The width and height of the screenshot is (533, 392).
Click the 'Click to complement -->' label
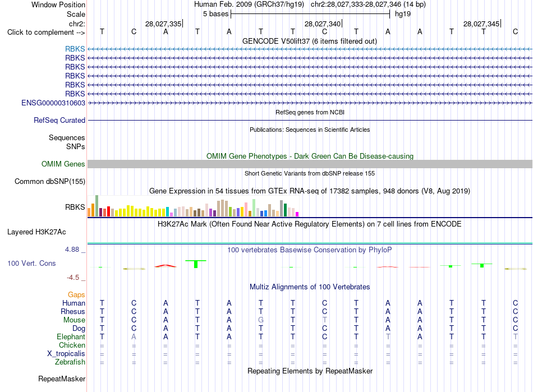click(46, 33)
